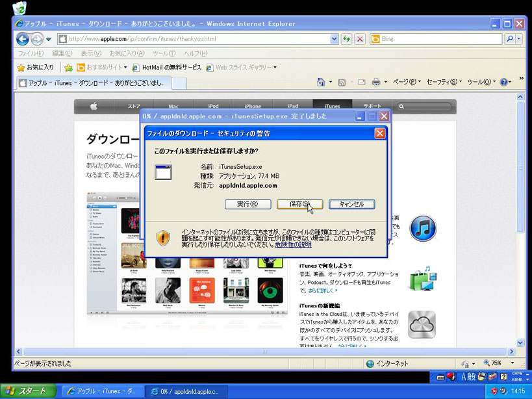Image resolution: width=532 pixels, height=399 pixels.
Task: Click the 実行(R) run button
Action: [x=247, y=204]
